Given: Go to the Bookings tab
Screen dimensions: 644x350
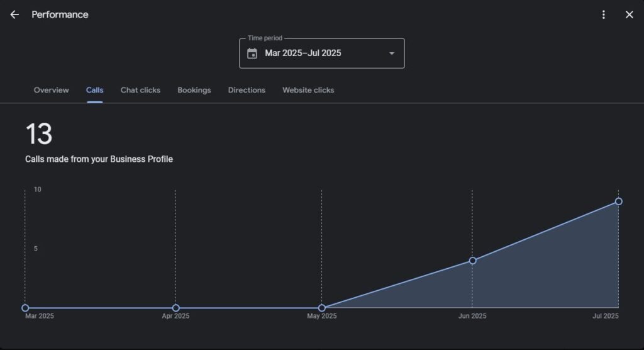Looking at the screenshot, I should (194, 90).
